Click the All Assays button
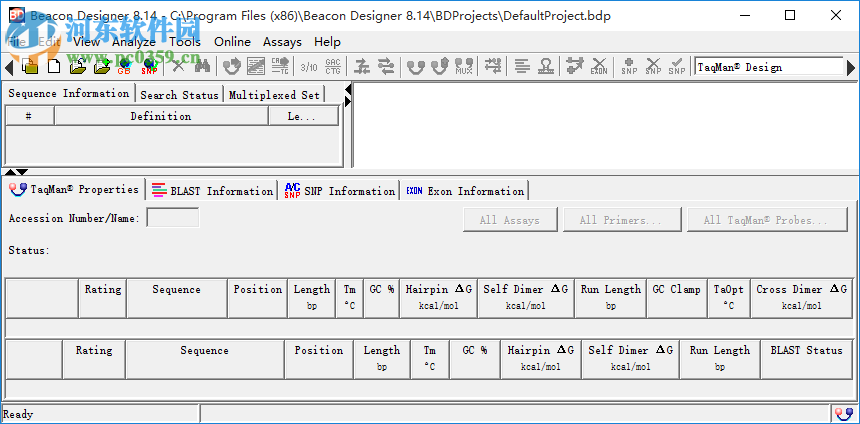The image size is (860, 424). pos(510,220)
